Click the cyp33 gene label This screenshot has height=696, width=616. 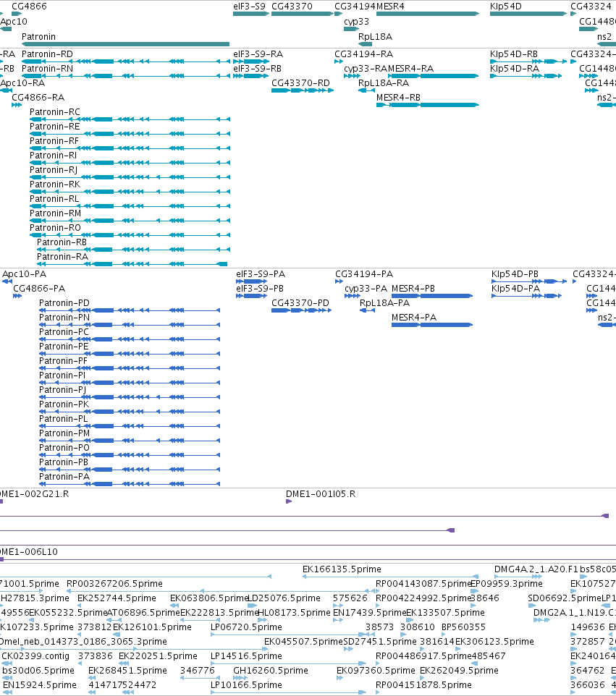pos(356,21)
